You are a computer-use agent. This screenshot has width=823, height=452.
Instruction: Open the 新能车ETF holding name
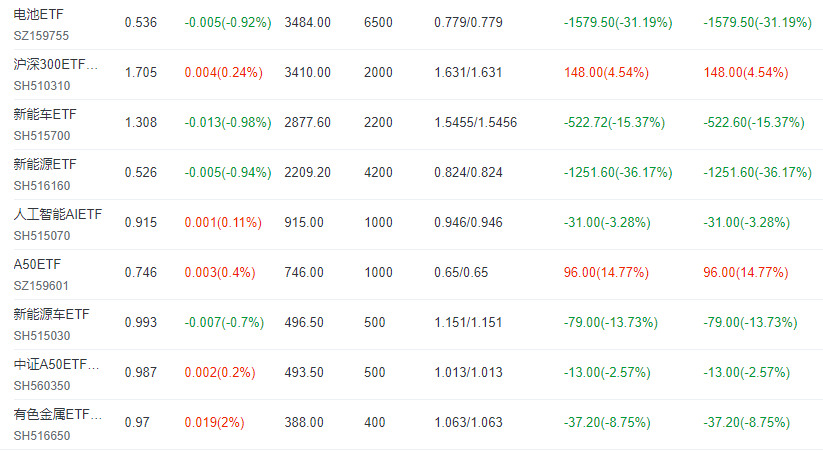[x=45, y=114]
